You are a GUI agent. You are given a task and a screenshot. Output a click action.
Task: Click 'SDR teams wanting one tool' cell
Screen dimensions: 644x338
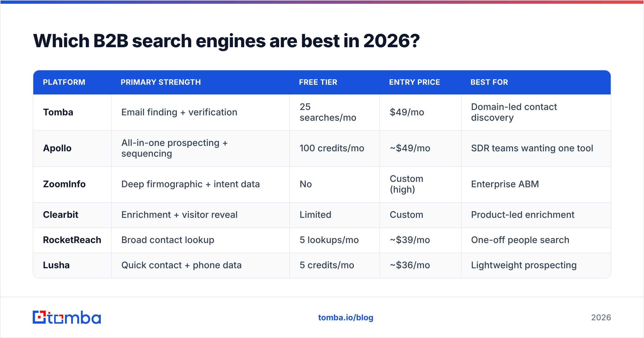coord(536,148)
